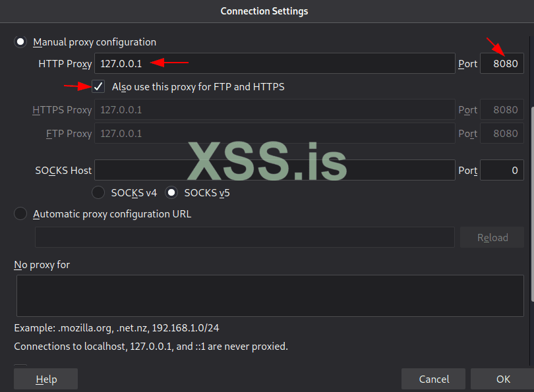This screenshot has width=534, height=392.
Task: Confirm settings with the OK button
Action: coord(503,379)
